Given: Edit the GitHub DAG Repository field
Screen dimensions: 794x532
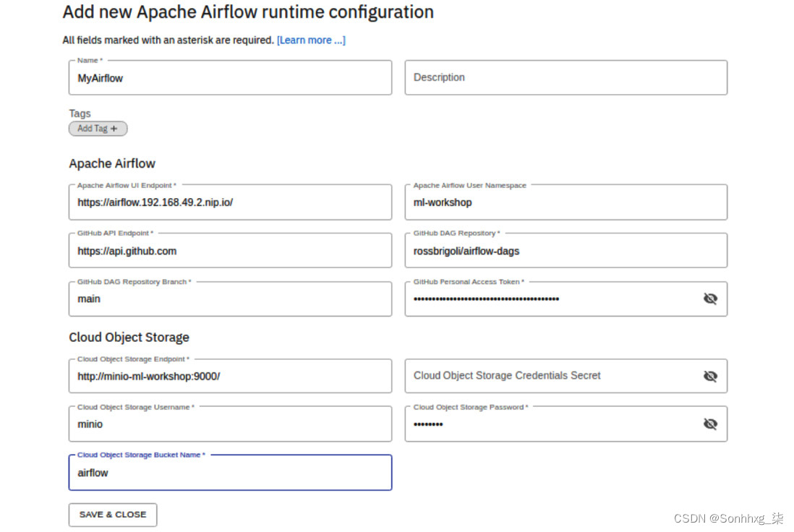Looking at the screenshot, I should point(565,251).
